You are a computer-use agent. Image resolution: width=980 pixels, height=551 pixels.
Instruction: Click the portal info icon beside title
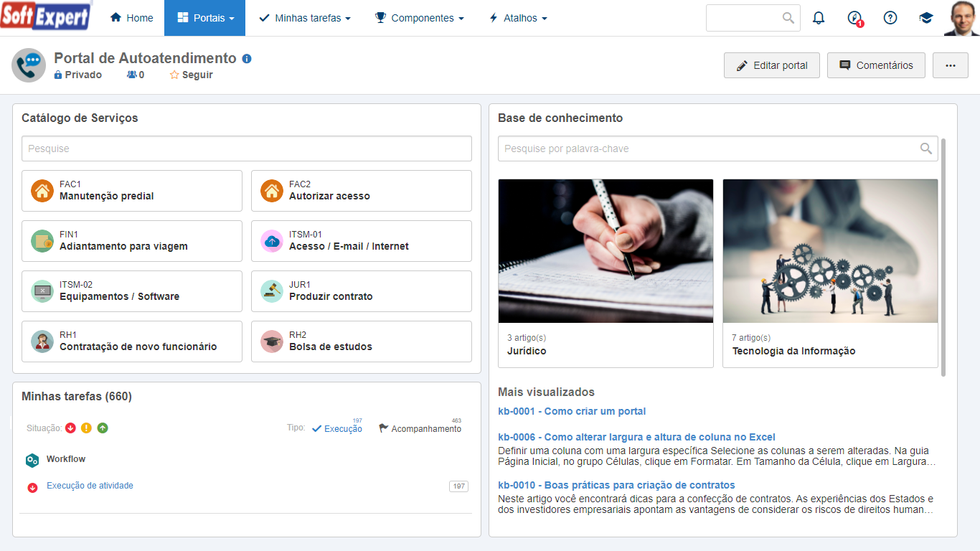(x=247, y=59)
